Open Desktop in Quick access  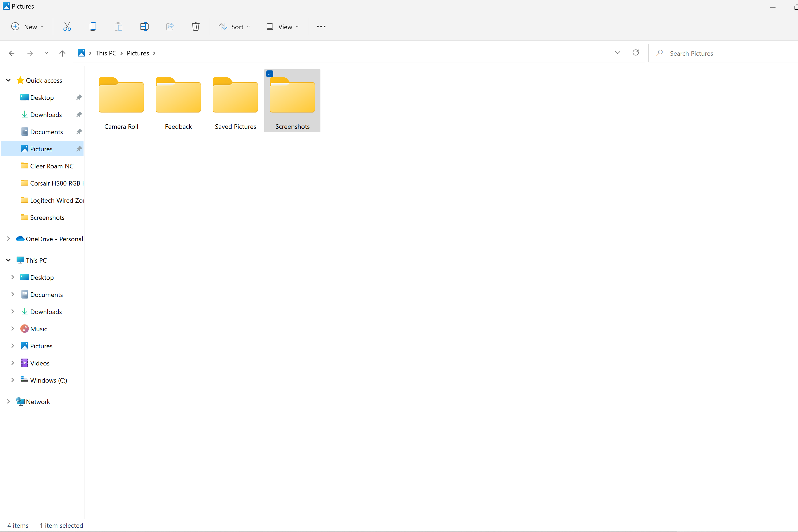click(42, 97)
